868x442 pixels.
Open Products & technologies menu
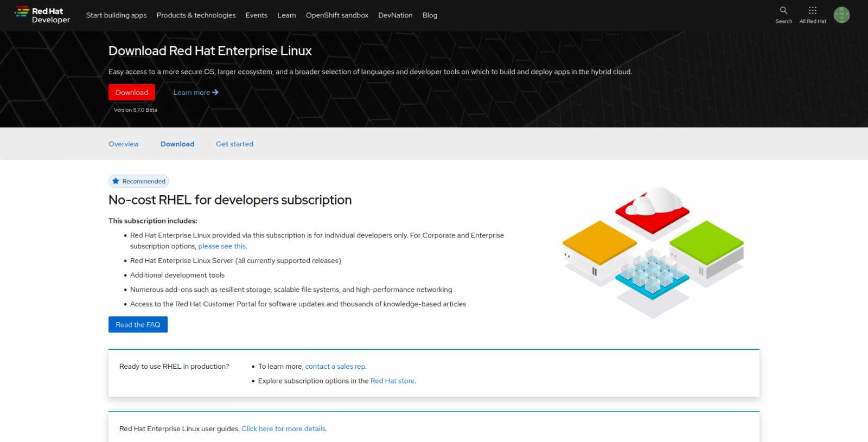click(196, 15)
